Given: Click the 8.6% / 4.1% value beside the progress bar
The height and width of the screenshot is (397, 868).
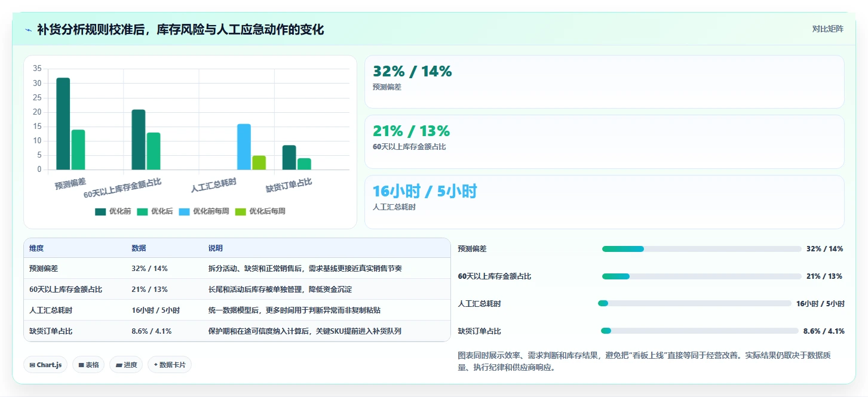Looking at the screenshot, I should tap(823, 331).
